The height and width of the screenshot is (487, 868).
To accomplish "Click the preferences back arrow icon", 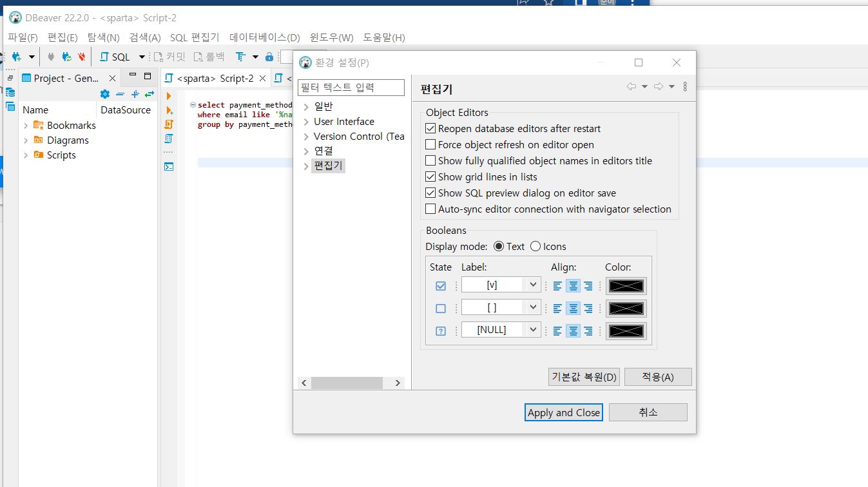I will pos(632,87).
